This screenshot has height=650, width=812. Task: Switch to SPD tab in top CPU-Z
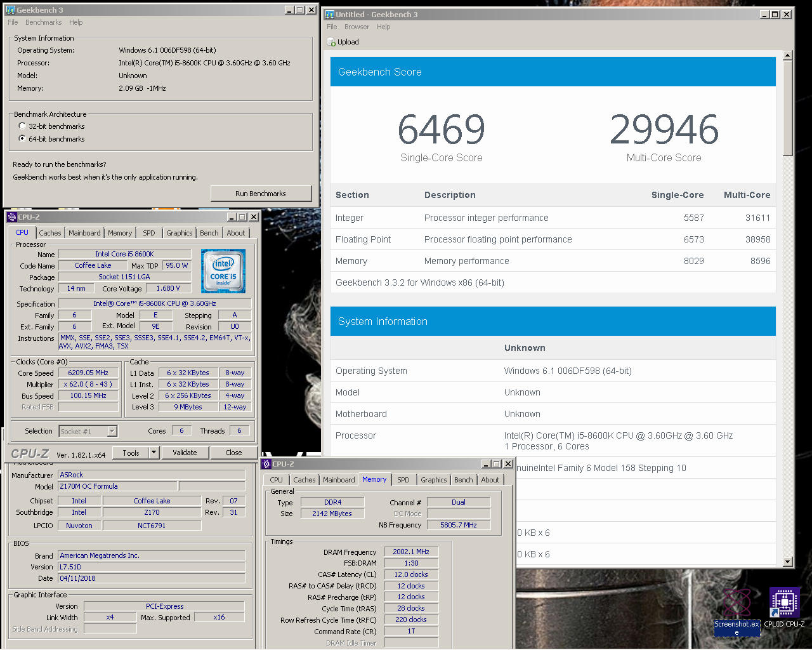149,233
